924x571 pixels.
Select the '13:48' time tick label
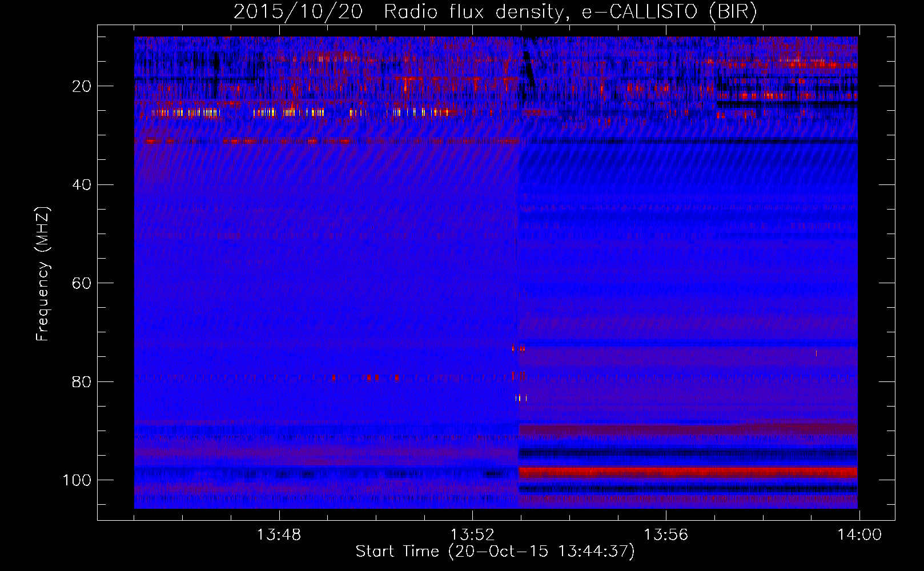tap(279, 535)
